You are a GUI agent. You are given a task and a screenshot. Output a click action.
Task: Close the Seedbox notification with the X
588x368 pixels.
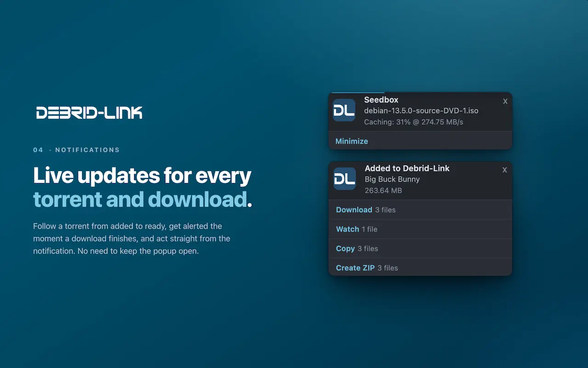point(505,101)
